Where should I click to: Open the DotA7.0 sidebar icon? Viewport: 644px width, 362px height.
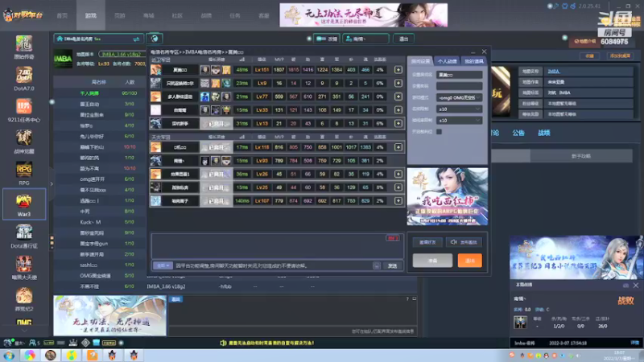[x=24, y=79]
